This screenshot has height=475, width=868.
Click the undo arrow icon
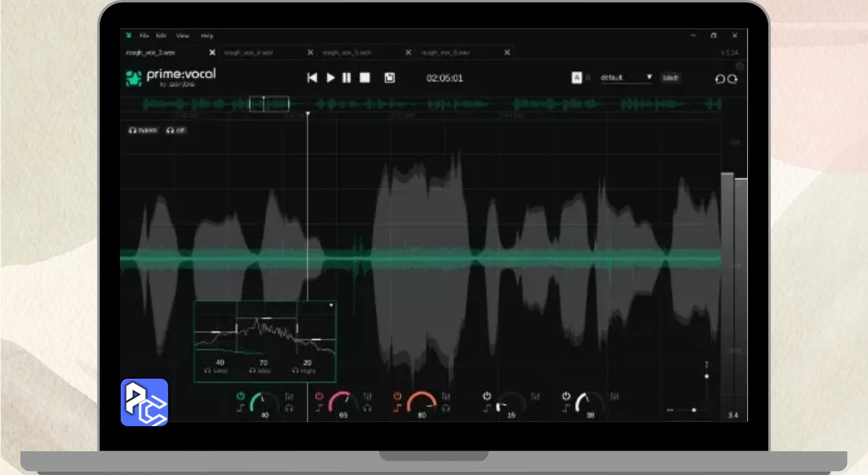pos(719,79)
